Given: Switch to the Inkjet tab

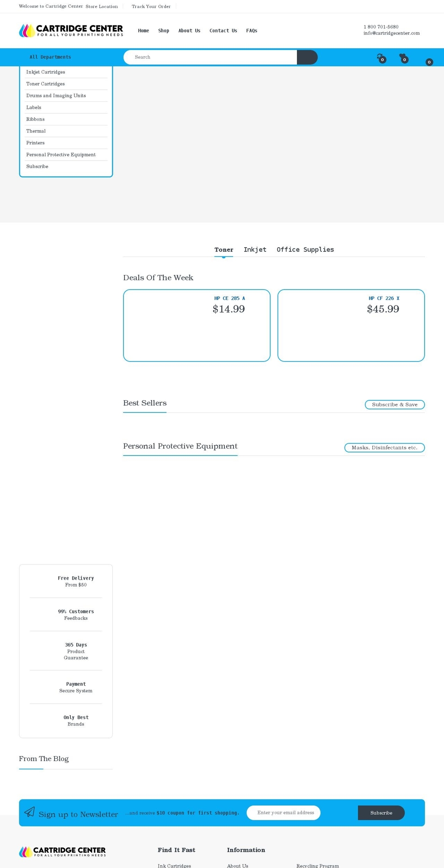Looking at the screenshot, I should (x=255, y=250).
